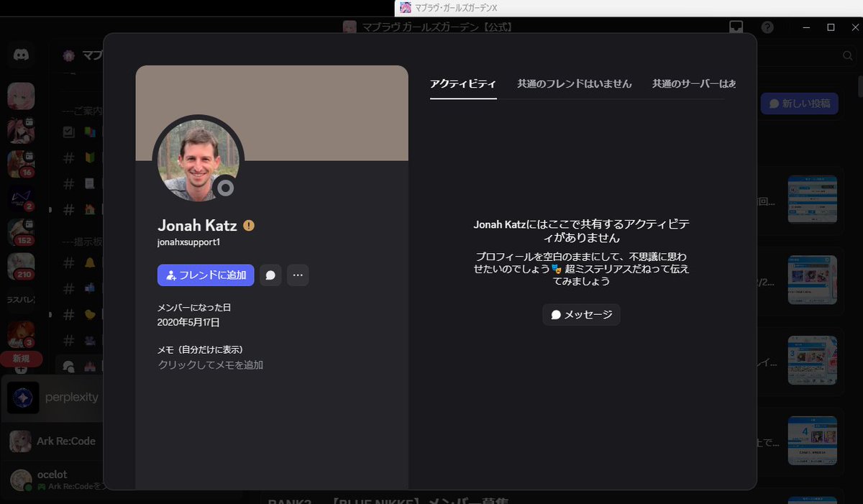Image resolution: width=863 pixels, height=504 pixels.
Task: Select the 新規 server badge in the sidebar
Action: click(x=21, y=359)
